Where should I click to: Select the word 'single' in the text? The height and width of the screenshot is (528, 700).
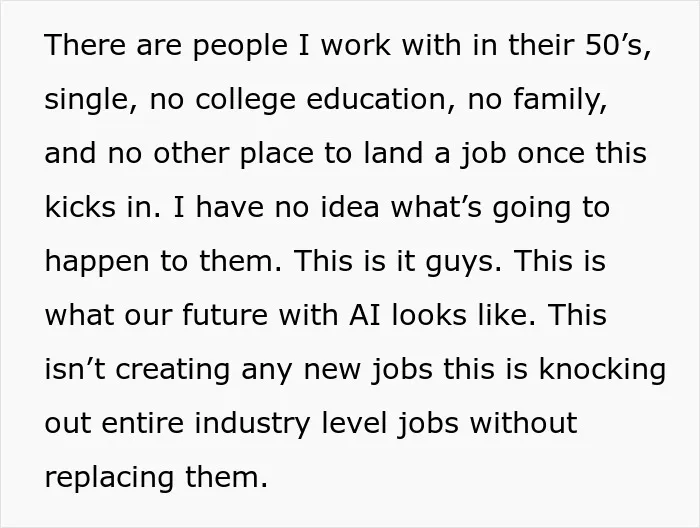coord(86,100)
